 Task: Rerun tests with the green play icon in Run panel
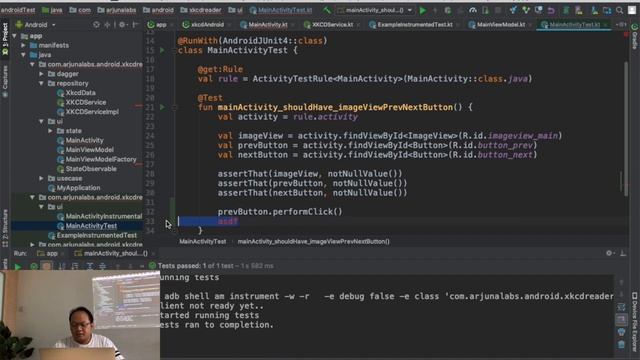[x=18, y=266]
